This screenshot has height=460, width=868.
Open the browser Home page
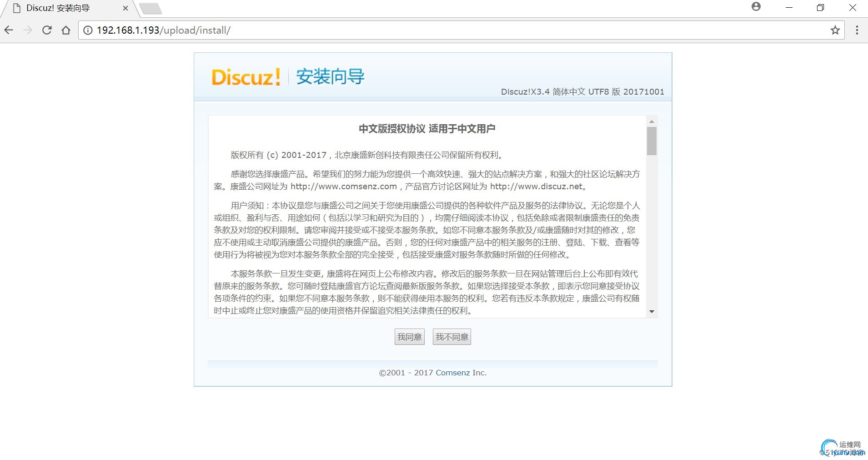coord(66,30)
